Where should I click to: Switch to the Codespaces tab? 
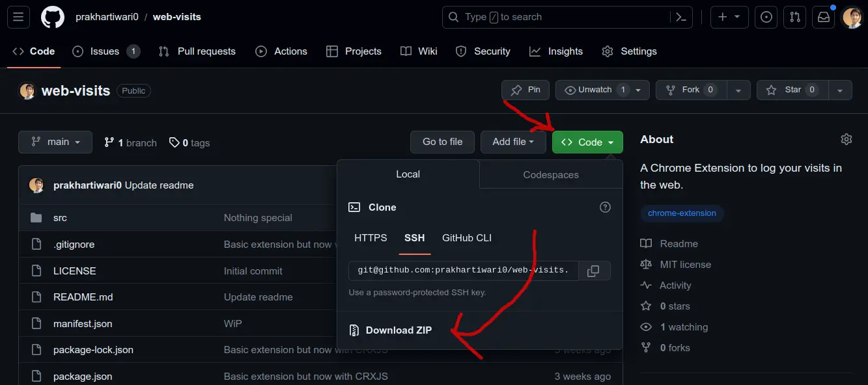551,174
